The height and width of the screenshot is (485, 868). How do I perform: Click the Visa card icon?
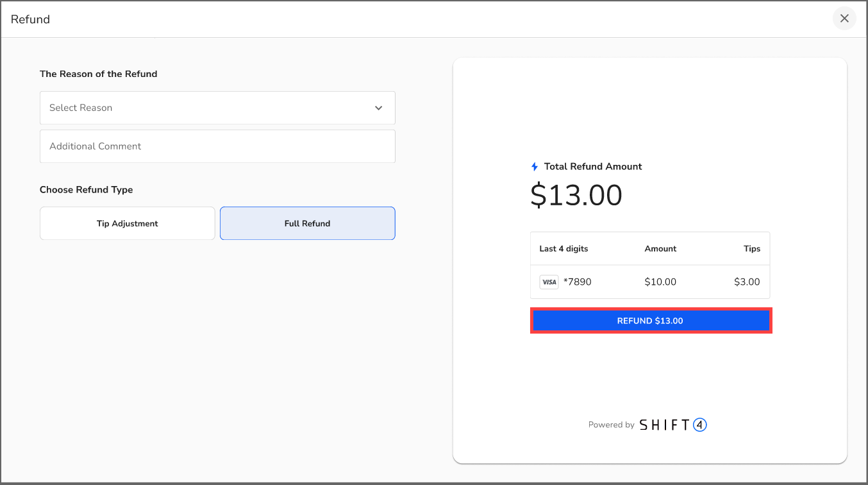[549, 282]
